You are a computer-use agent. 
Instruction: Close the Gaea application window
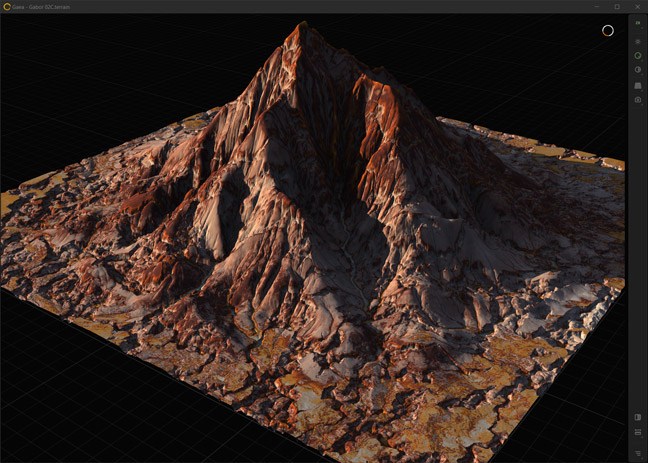pyautogui.click(x=637, y=7)
